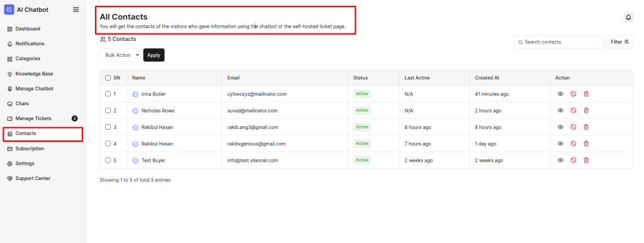644x243 pixels.
Task: Toggle select-all checkbox in SN header
Action: point(108,77)
